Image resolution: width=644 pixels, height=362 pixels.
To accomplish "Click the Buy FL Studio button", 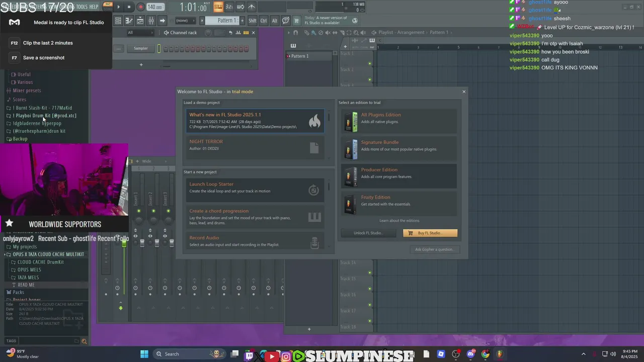I will [x=430, y=233].
